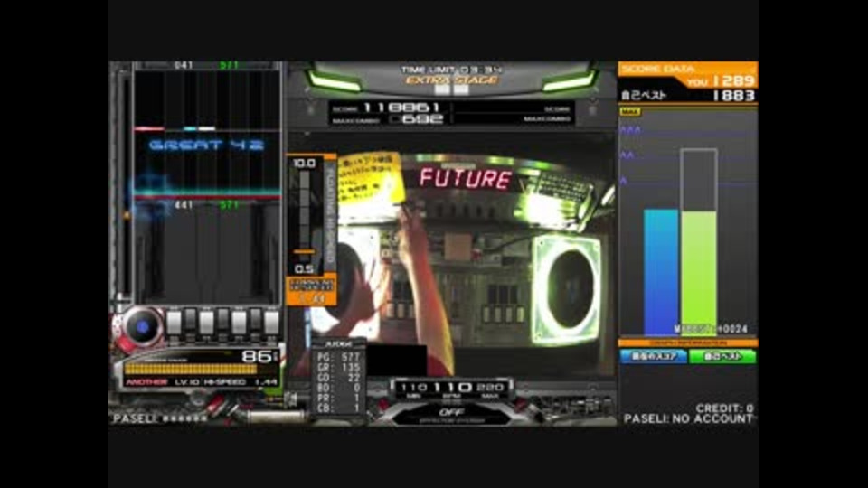
Task: Click the YOU score 1289
Action: 734,81
